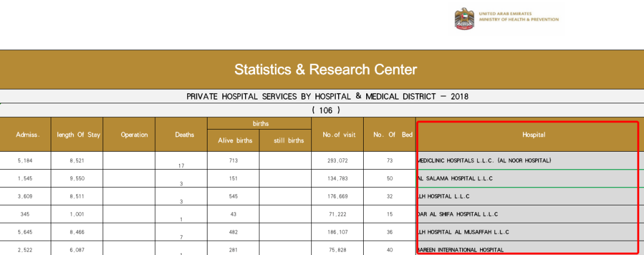644x255 pixels.
Task: Click alive births value 281
Action: point(233,250)
